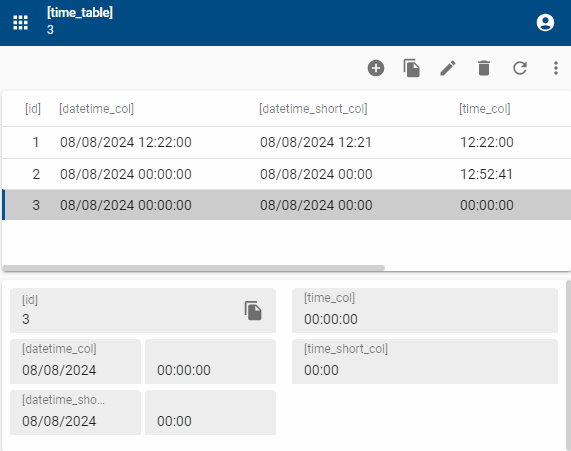Click the [datetime_col] date field

[x=75, y=361]
